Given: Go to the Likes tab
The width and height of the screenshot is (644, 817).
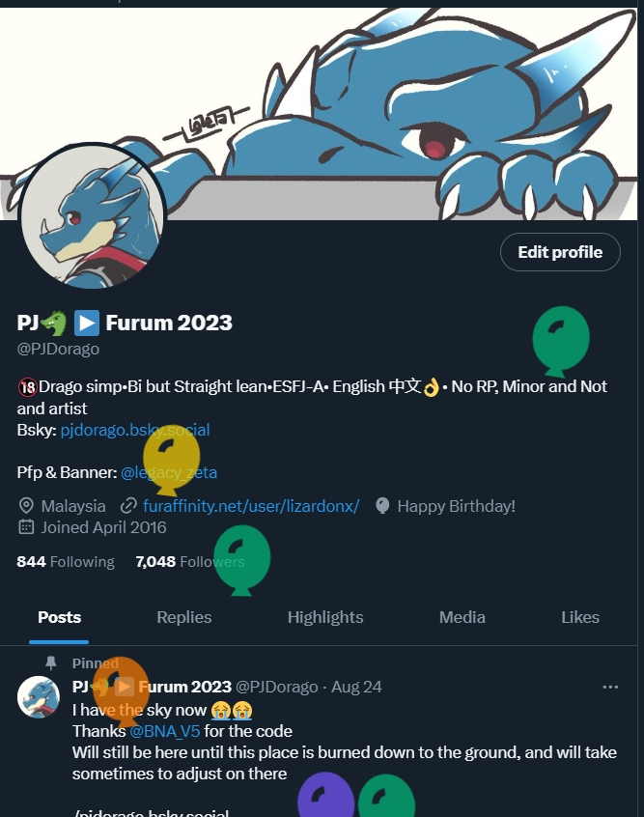Looking at the screenshot, I should point(580,617).
